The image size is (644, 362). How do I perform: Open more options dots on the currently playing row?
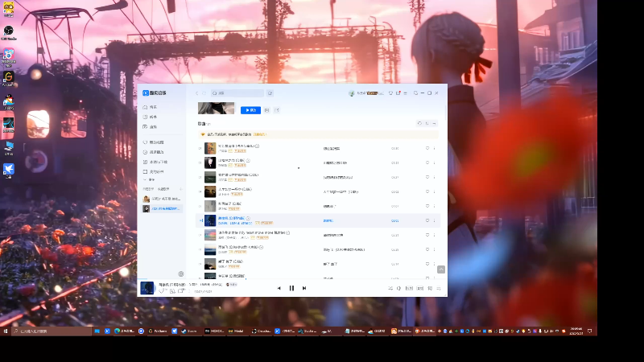click(x=434, y=220)
